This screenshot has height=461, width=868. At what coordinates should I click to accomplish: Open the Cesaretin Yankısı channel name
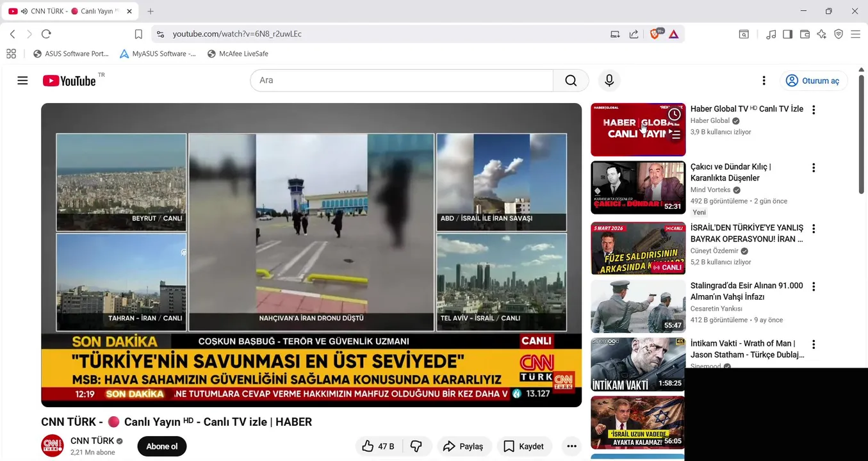[716, 309]
